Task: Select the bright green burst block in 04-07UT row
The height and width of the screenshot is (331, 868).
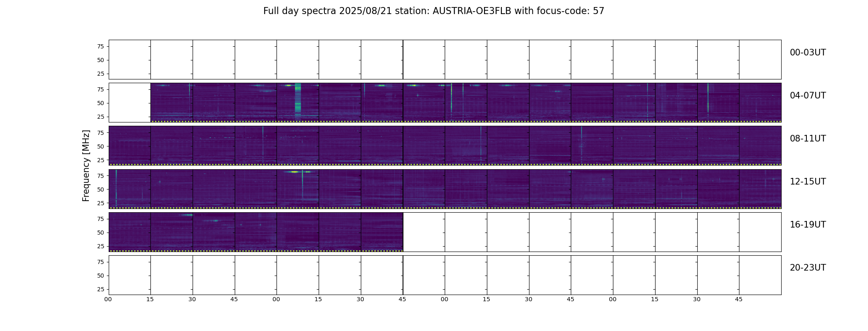Action: (298, 98)
